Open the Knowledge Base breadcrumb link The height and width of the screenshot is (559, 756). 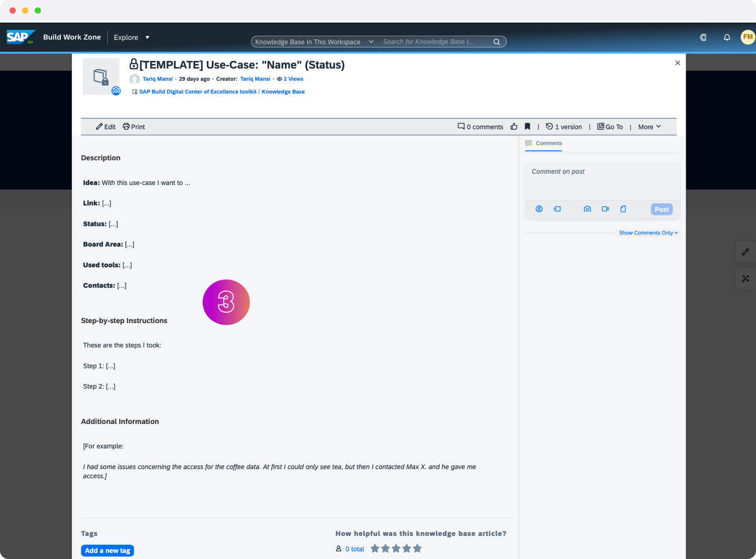[283, 91]
